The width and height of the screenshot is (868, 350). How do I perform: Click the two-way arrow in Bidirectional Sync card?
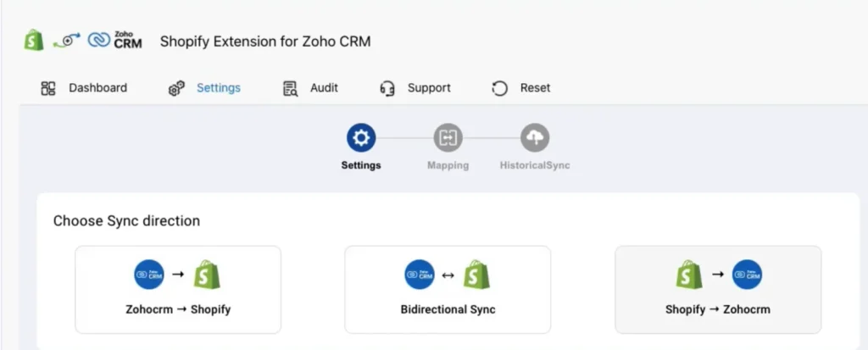tap(448, 275)
